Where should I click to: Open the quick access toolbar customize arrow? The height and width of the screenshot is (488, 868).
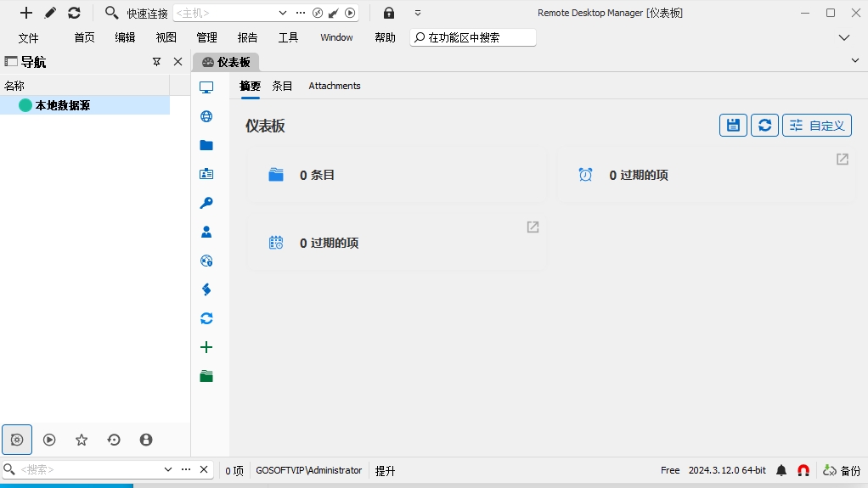pyautogui.click(x=418, y=13)
